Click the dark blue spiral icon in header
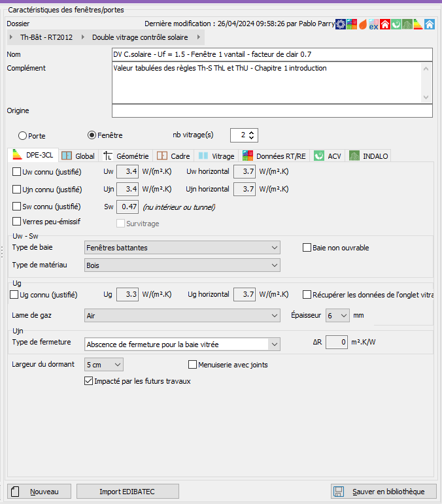Viewport: 442px width, 504px height. tap(340, 24)
